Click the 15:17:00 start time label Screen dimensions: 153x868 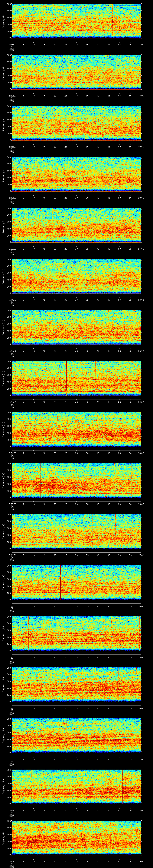(12, 96)
